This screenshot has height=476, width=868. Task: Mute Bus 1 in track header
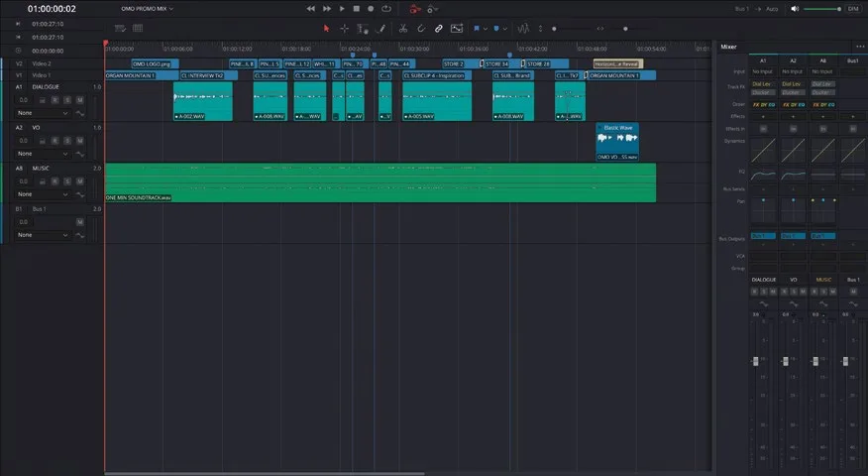coord(80,222)
